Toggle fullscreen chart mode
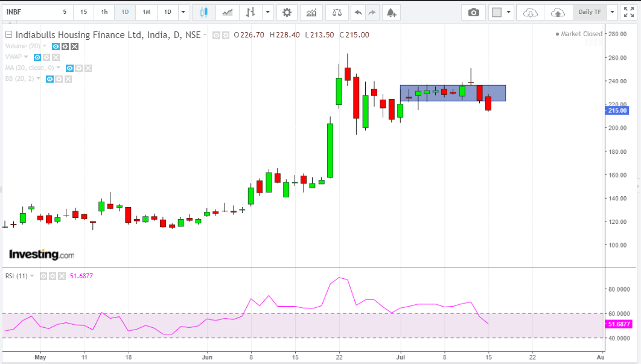Viewport: 641px width, 364px height. (x=629, y=12)
